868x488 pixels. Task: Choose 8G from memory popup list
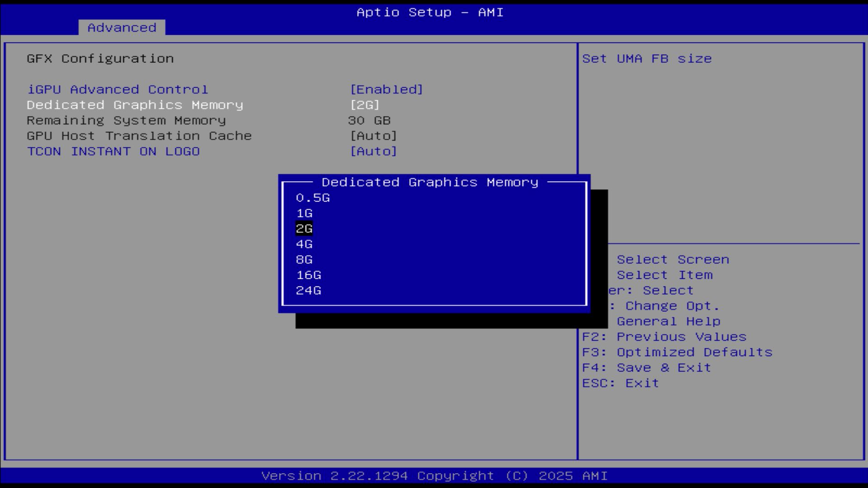click(304, 260)
